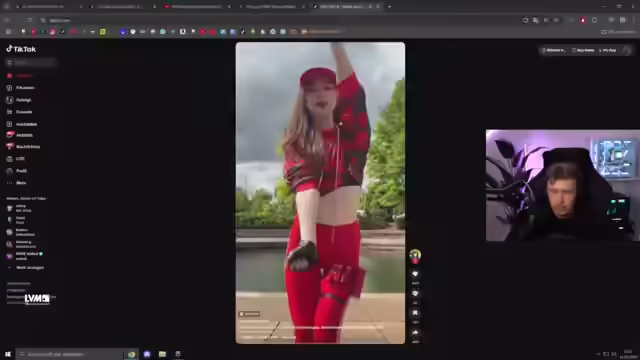Open the Profil page in sidebar
The width and height of the screenshot is (640, 360).
click(17, 171)
